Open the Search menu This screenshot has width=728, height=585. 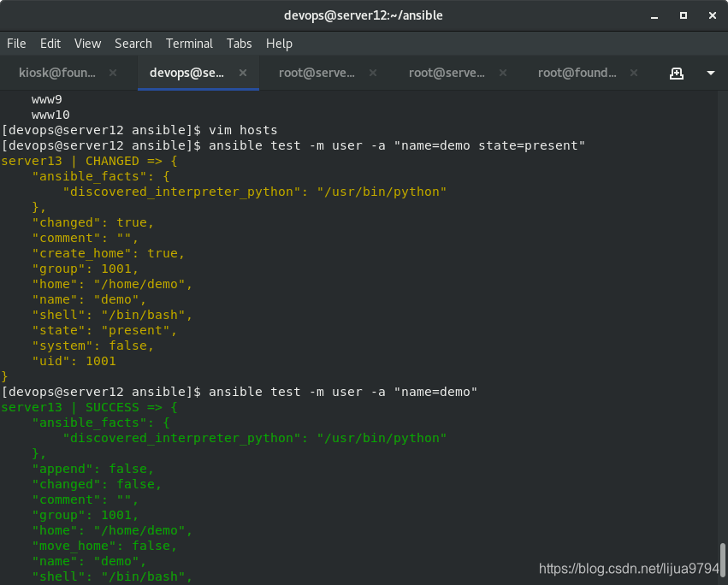point(133,44)
